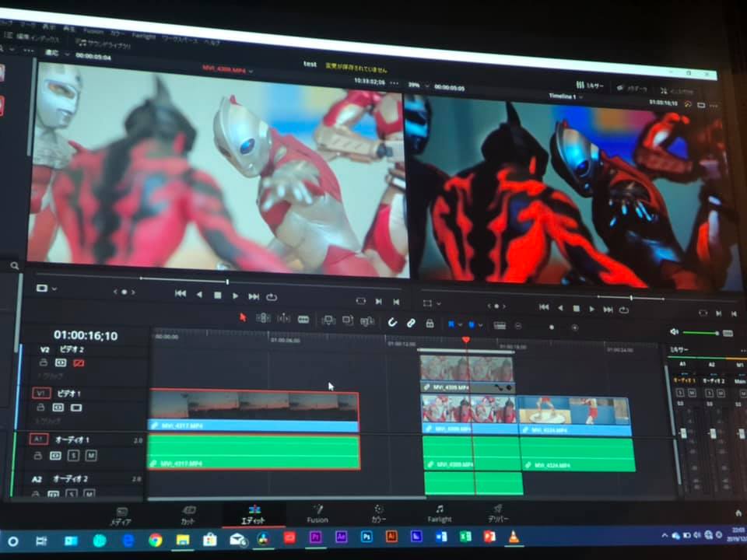Image resolution: width=747 pixels, height=560 pixels.
Task: Stop timeline viewer playback
Action: point(576,309)
